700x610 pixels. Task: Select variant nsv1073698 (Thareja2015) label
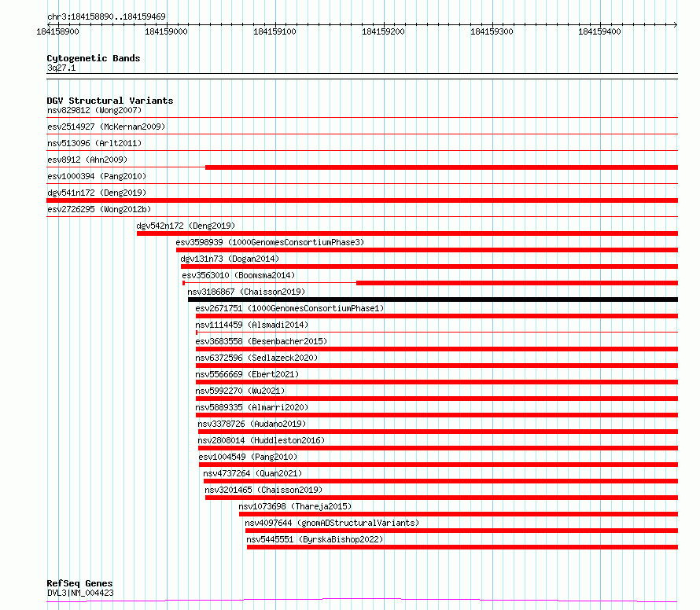point(295,506)
